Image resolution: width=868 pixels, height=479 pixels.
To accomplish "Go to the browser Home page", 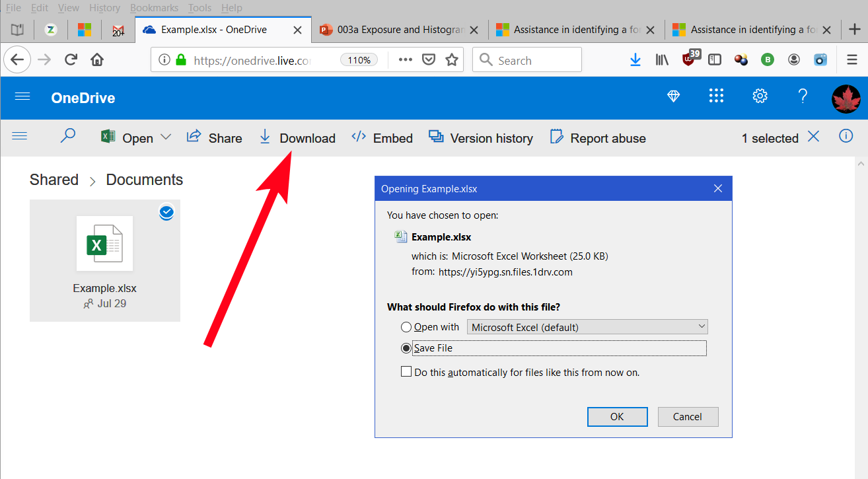I will [x=97, y=60].
